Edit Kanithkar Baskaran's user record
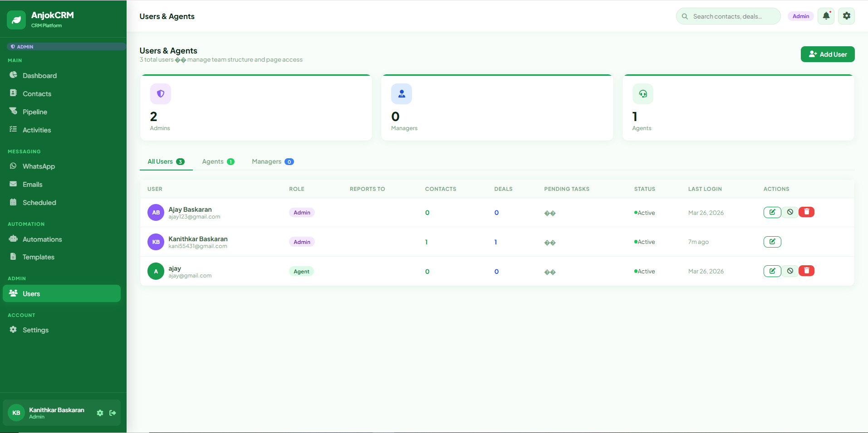 (772, 242)
